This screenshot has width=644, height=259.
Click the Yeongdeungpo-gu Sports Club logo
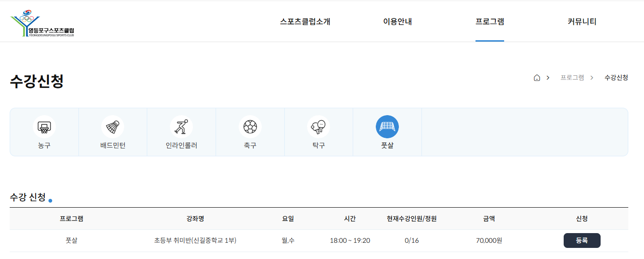[42, 24]
